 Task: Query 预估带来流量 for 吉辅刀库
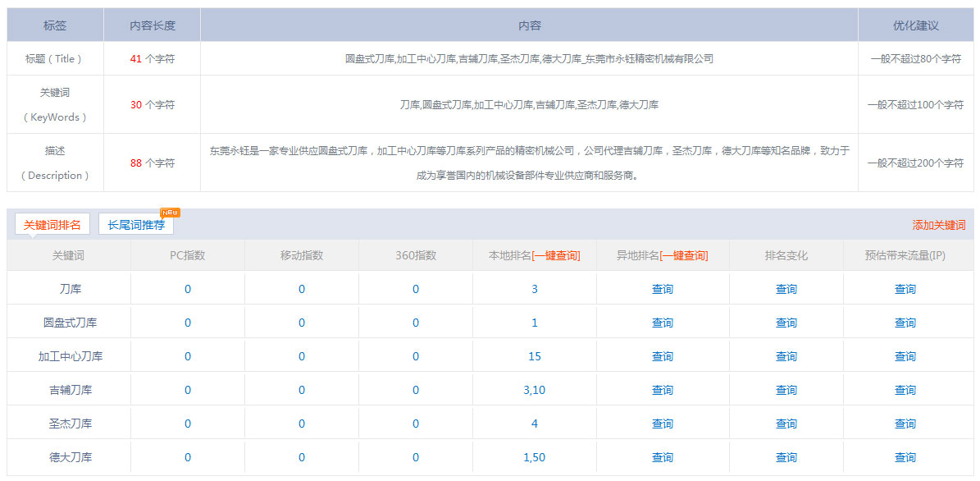(x=905, y=391)
